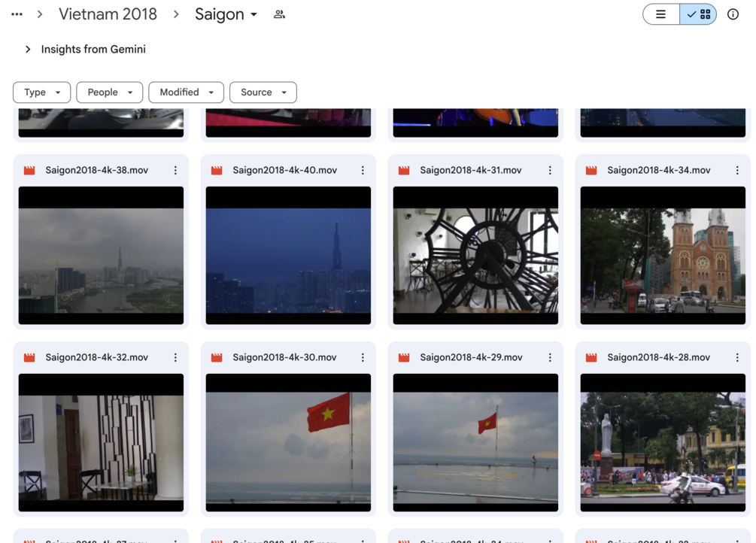Select the statue street thumbnail of Saigon2018-4k-28.mov
The image size is (756, 543).
[x=663, y=442]
